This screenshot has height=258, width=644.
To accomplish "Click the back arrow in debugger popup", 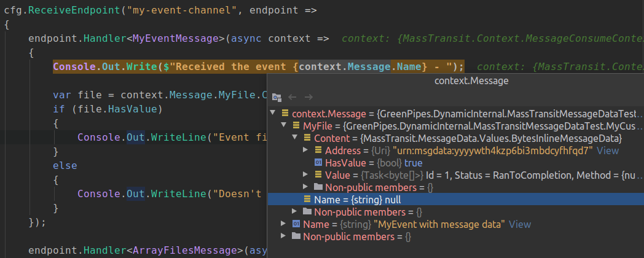I will coord(293,98).
